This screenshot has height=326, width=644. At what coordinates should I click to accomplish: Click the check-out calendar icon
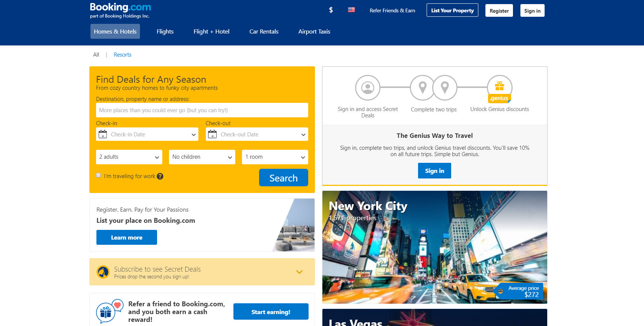pyautogui.click(x=212, y=134)
